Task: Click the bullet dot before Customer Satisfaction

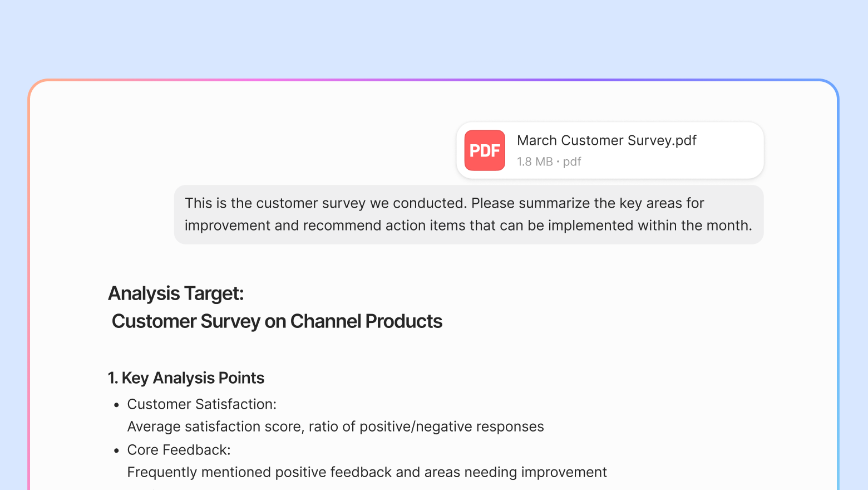Action: coord(116,405)
